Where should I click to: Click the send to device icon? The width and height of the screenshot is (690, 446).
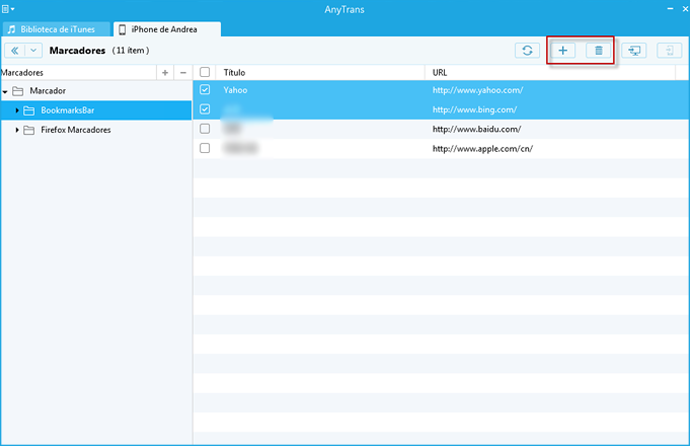click(x=669, y=51)
